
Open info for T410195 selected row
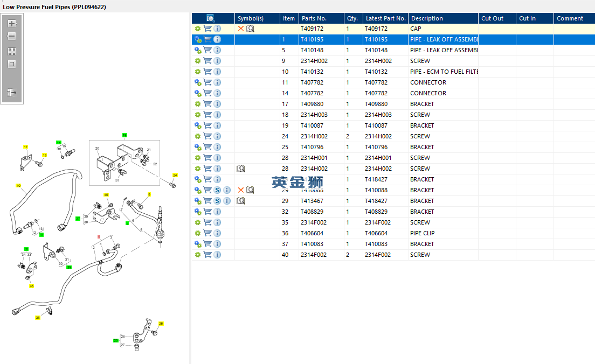tap(217, 39)
